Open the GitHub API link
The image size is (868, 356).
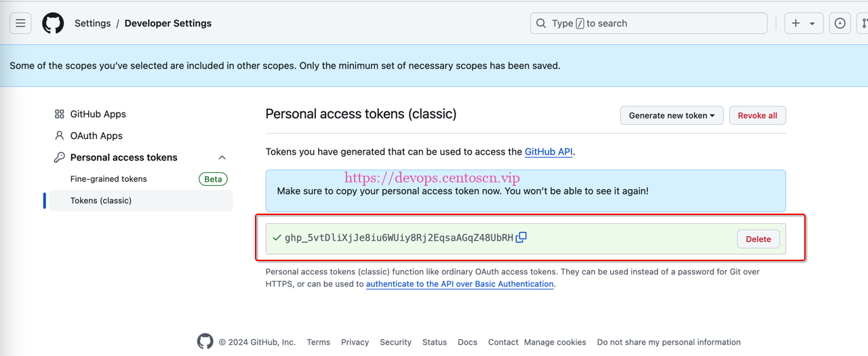549,152
